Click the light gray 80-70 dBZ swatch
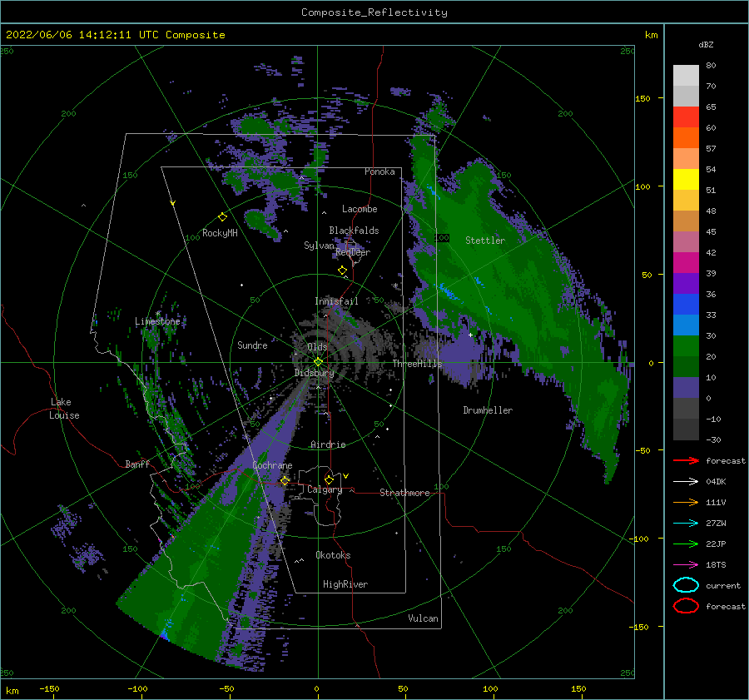This screenshot has height=700, width=749. [686, 76]
